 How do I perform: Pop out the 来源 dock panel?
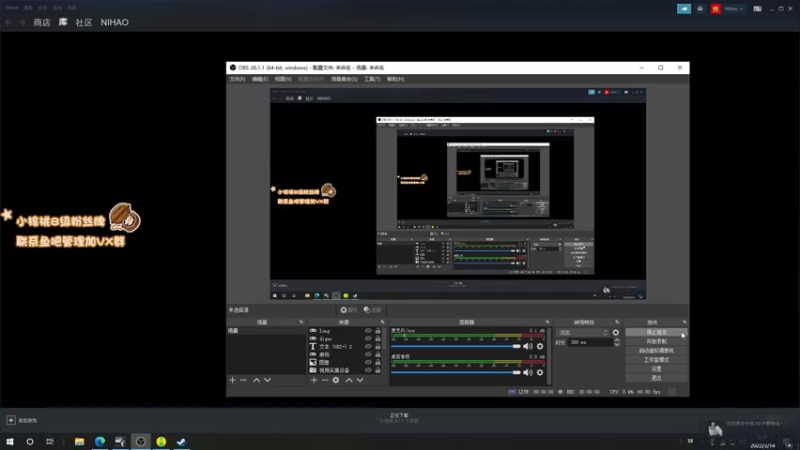click(382, 322)
